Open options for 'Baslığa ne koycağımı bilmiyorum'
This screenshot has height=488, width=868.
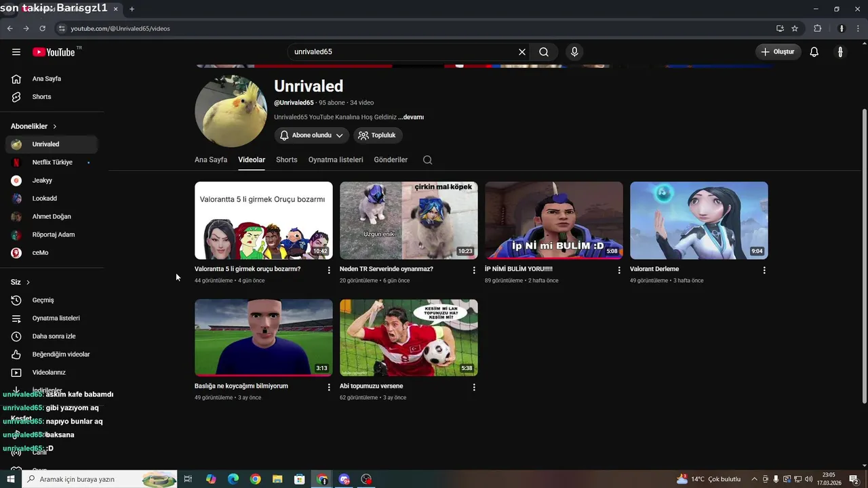point(329,388)
